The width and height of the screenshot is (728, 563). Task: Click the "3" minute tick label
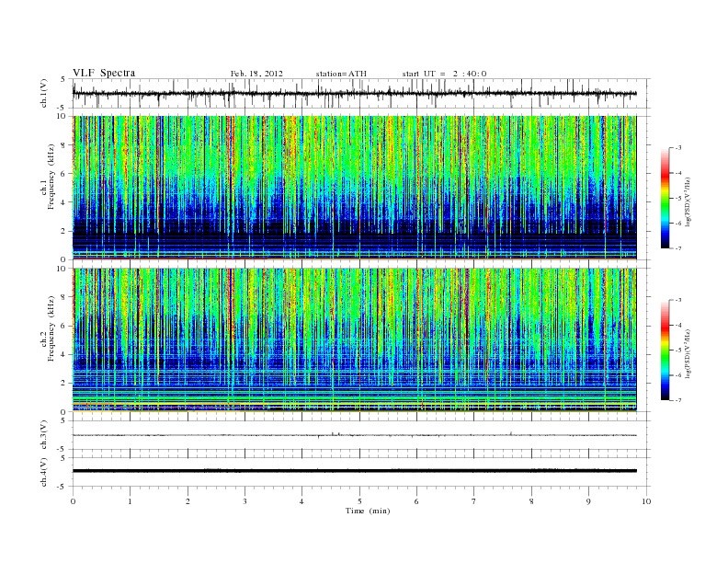(245, 501)
